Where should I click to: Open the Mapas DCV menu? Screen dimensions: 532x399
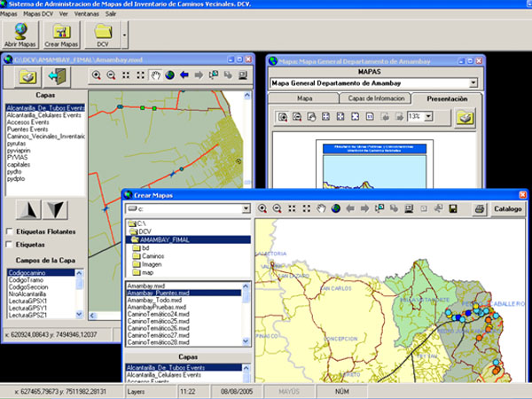click(x=37, y=15)
